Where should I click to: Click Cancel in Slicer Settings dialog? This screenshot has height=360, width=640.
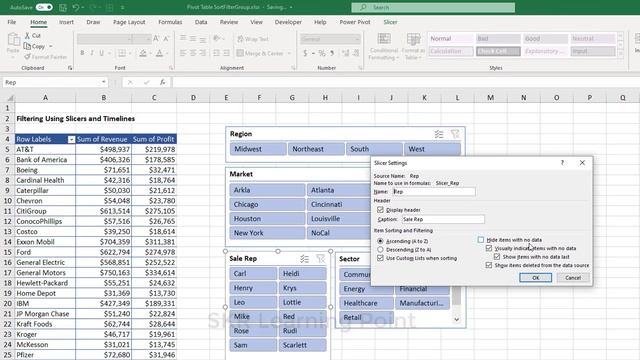[x=573, y=278]
